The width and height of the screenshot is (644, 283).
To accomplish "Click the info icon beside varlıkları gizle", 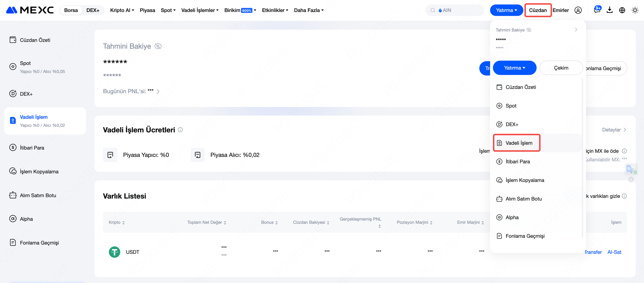I will tap(624, 196).
